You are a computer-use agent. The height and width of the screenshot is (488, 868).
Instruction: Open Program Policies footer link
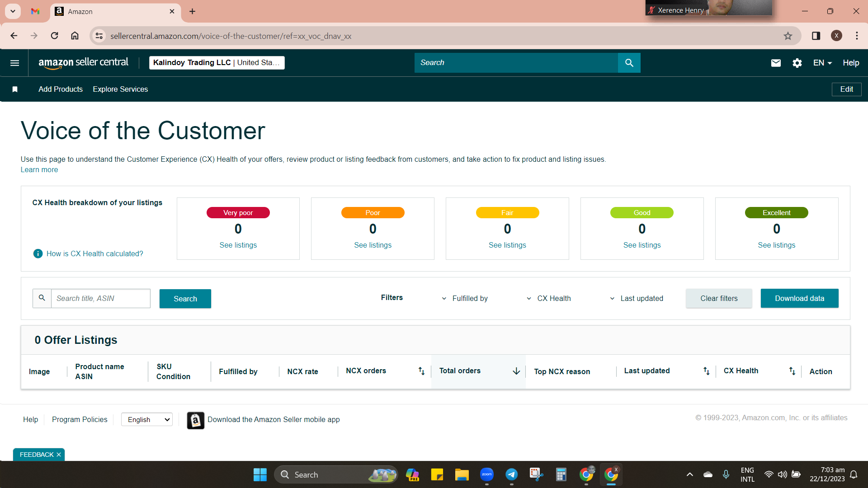pyautogui.click(x=80, y=420)
